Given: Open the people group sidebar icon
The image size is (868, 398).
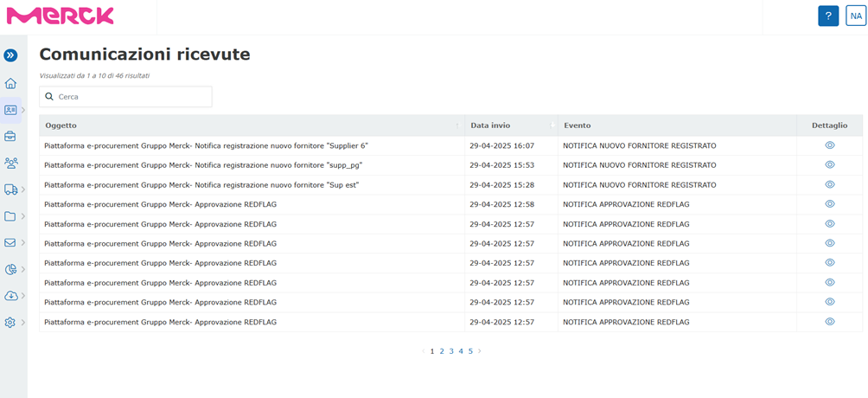Looking at the screenshot, I should (x=10, y=163).
